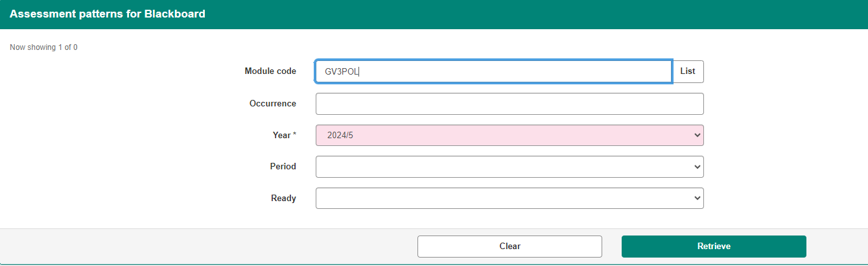Viewport: 868px width, 266px height.
Task: Click the Retrieve button
Action: pyautogui.click(x=714, y=247)
